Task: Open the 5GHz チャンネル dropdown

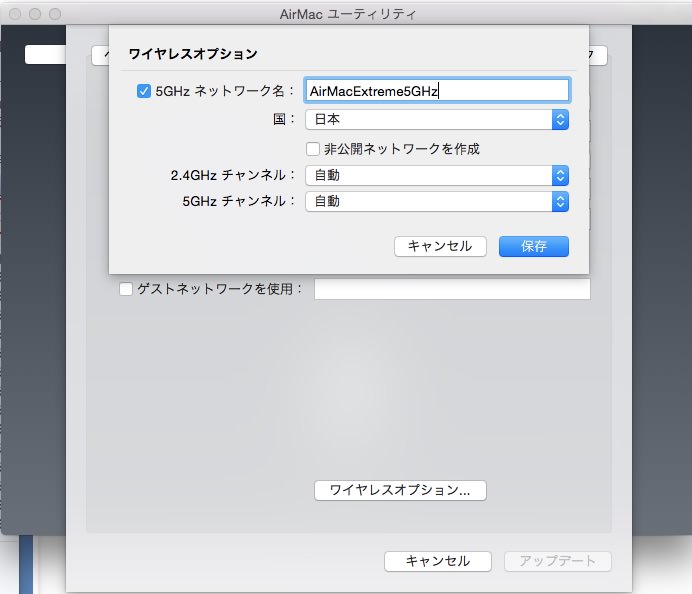Action: click(x=437, y=202)
